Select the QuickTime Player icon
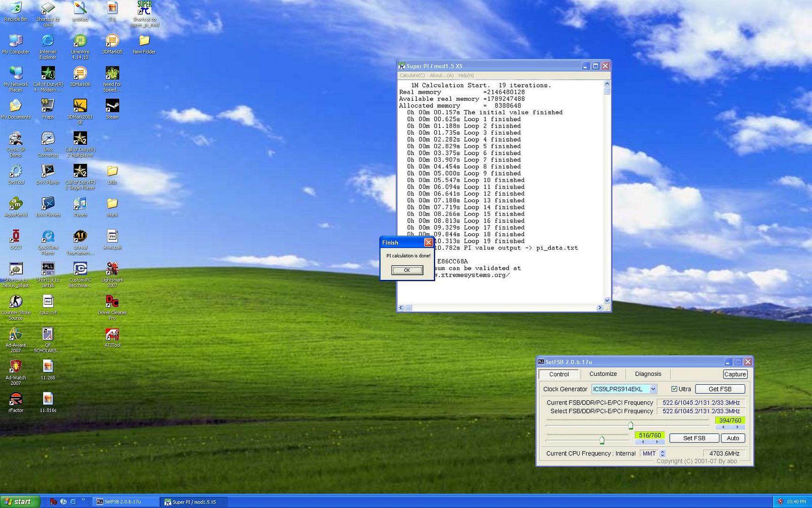Image resolution: width=812 pixels, height=508 pixels. [x=48, y=242]
